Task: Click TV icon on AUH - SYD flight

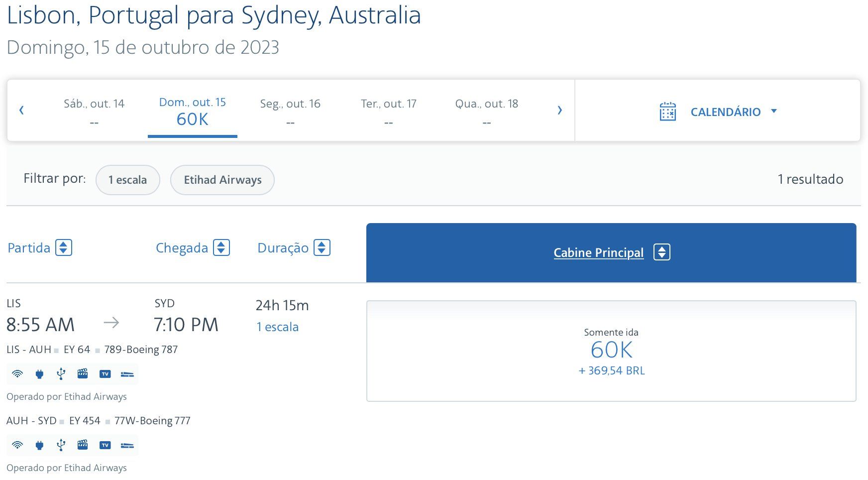Action: (105, 445)
